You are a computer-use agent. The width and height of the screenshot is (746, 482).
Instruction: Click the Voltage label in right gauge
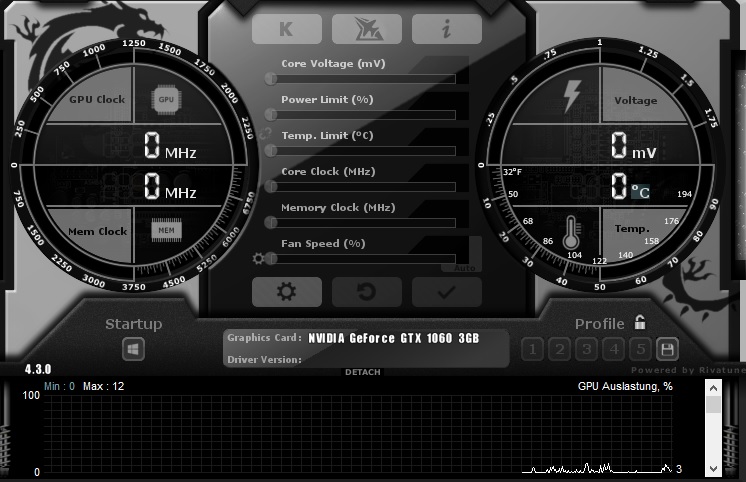click(636, 100)
